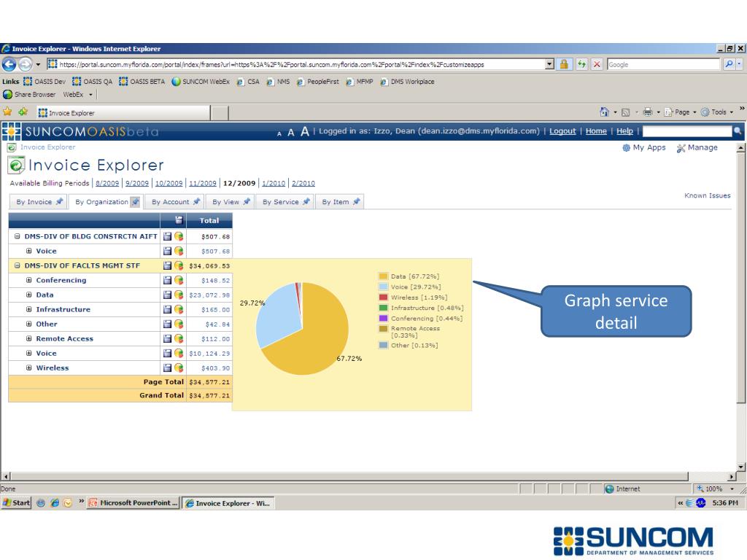Select the Invoice Explorer browser tab
Screen dimensions: 747x560
(x=124, y=113)
